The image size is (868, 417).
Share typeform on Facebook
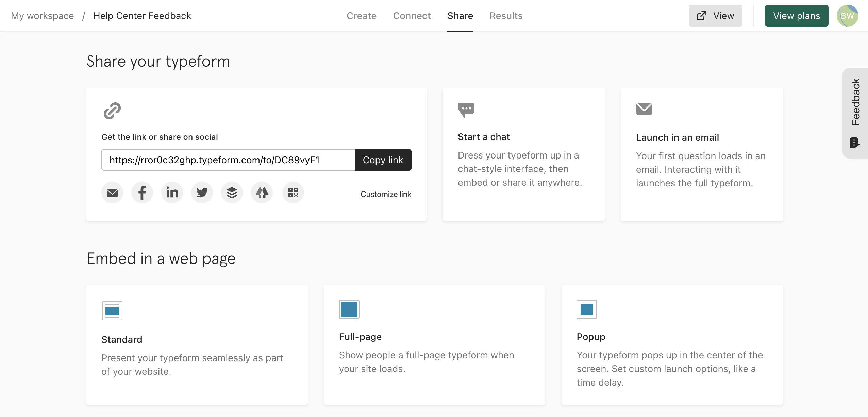(142, 193)
